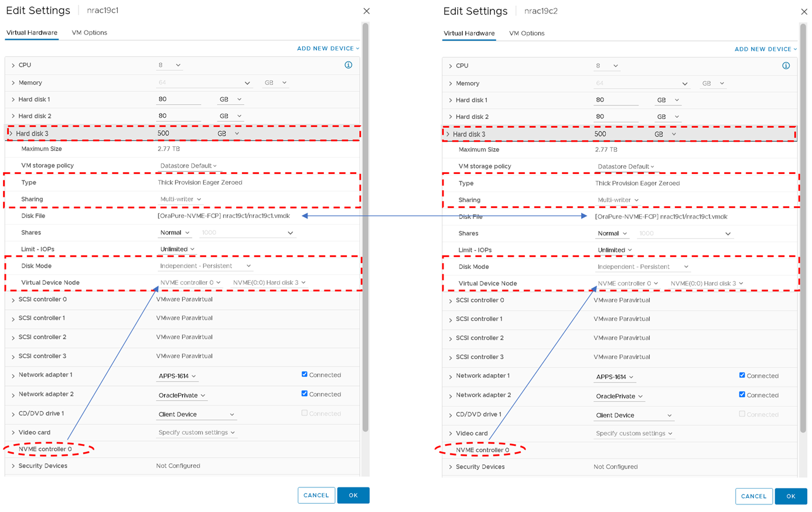Click CANCEL in the nrac19c2 dialog
The width and height of the screenshot is (812, 512).
(x=754, y=496)
